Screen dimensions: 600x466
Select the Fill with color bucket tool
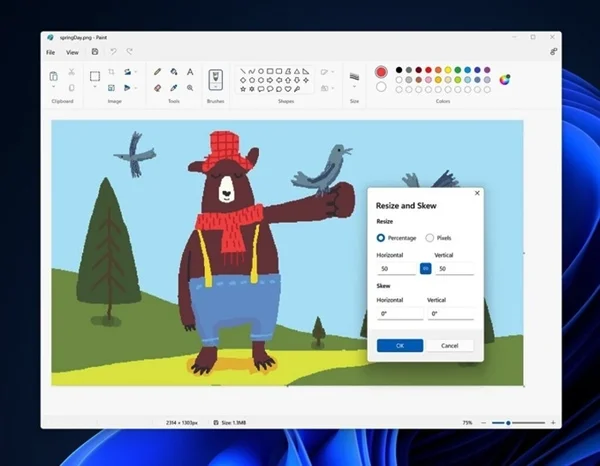click(174, 72)
